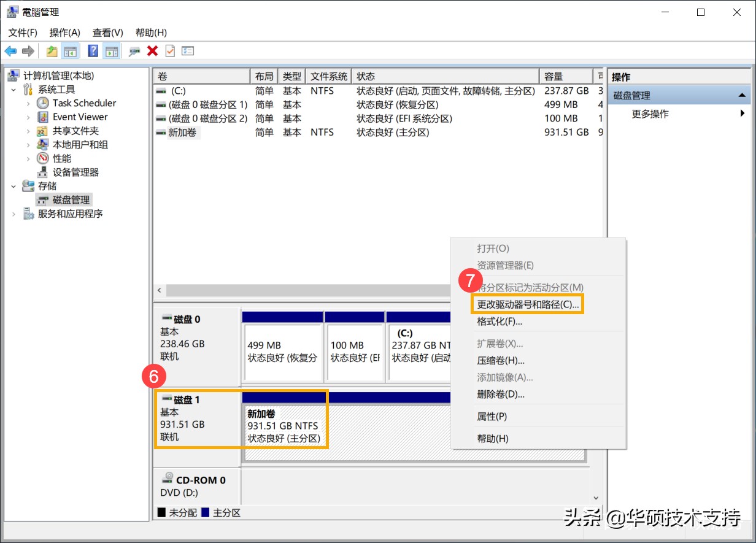Click the scroll-down arrow on the vertical scrollbar
Screen dimensions: 756x543
click(x=596, y=498)
